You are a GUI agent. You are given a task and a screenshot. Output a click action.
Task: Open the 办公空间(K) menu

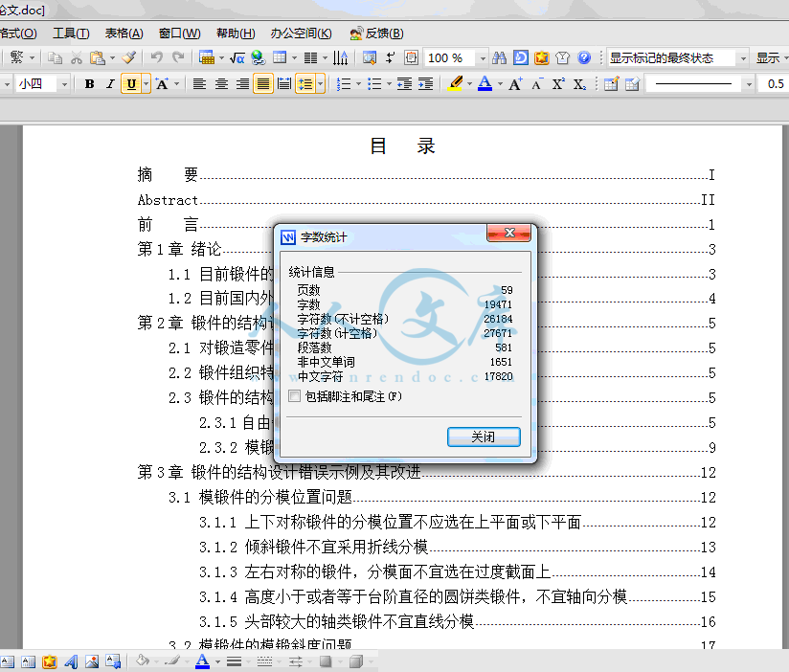pos(301,34)
